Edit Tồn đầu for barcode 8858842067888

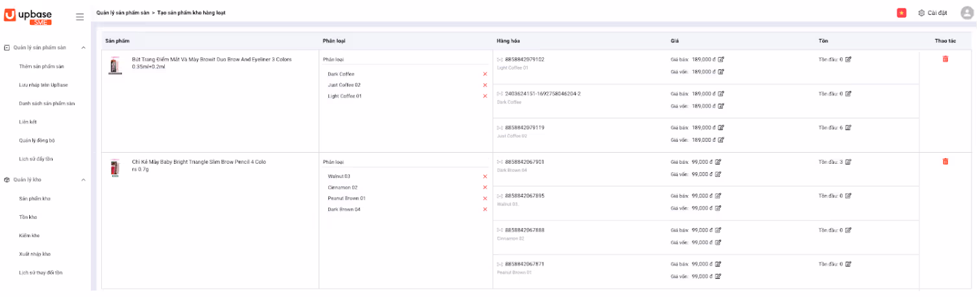point(848,230)
